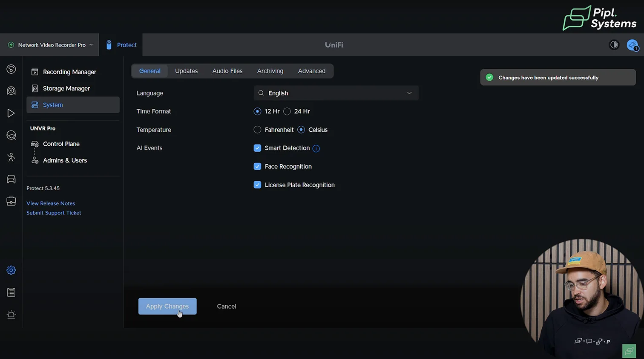Select the 24 Hr time format

point(287,111)
